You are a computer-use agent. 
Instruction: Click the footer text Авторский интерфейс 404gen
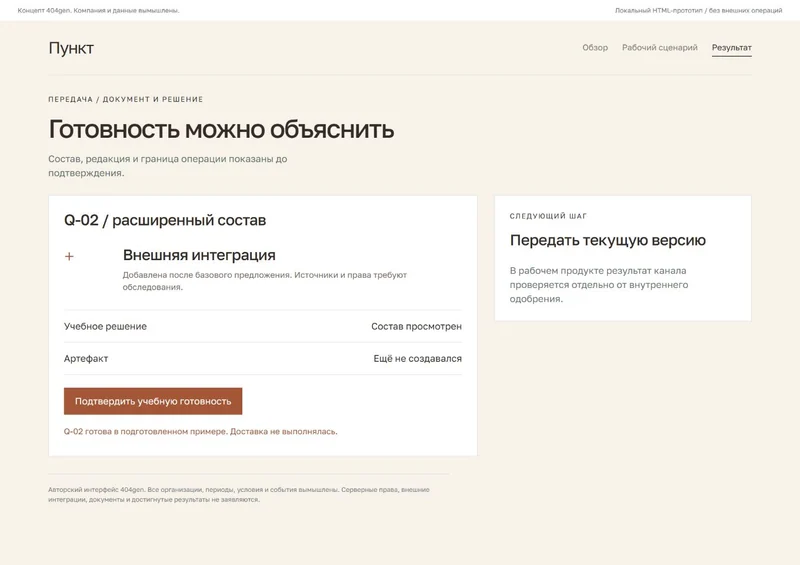coord(239,495)
